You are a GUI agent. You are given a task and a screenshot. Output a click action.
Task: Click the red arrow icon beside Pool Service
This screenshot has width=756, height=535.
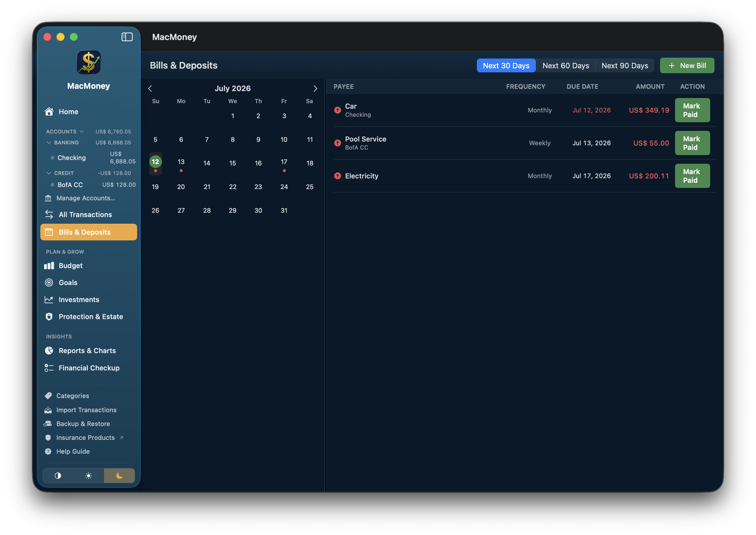point(337,143)
